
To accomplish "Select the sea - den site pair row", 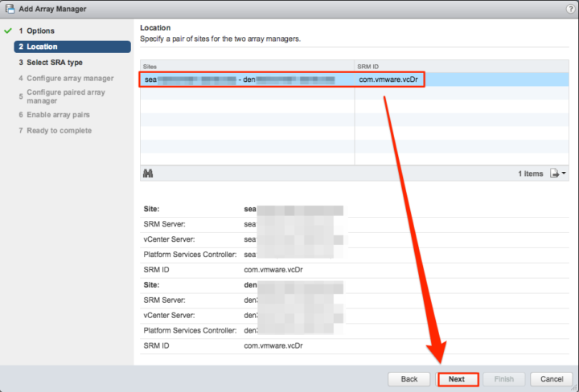I will [281, 80].
